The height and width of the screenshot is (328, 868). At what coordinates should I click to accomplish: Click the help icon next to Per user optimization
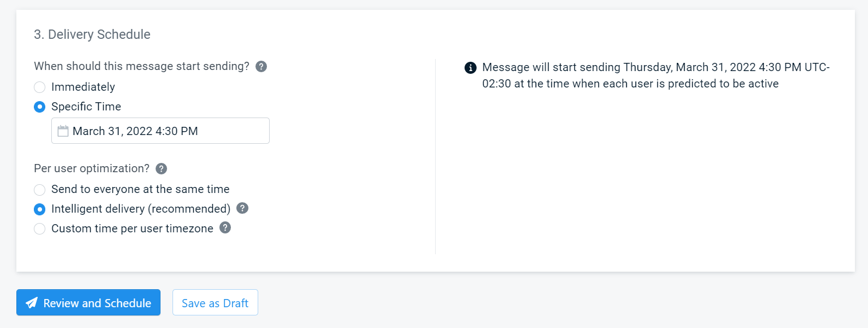pos(161,168)
